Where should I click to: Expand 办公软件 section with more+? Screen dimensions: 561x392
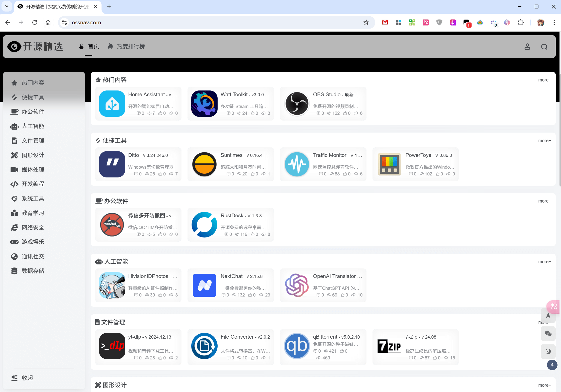tap(544, 201)
